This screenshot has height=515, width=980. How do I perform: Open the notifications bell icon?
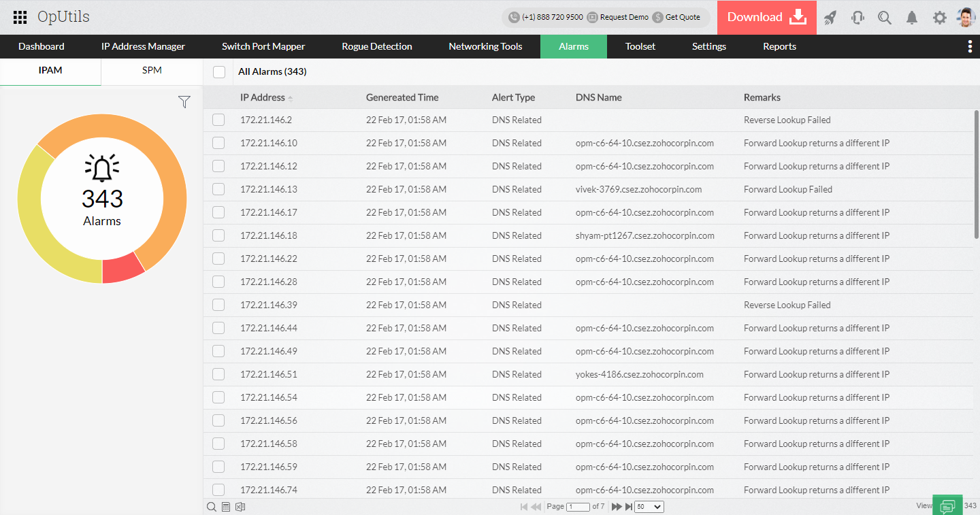point(912,18)
